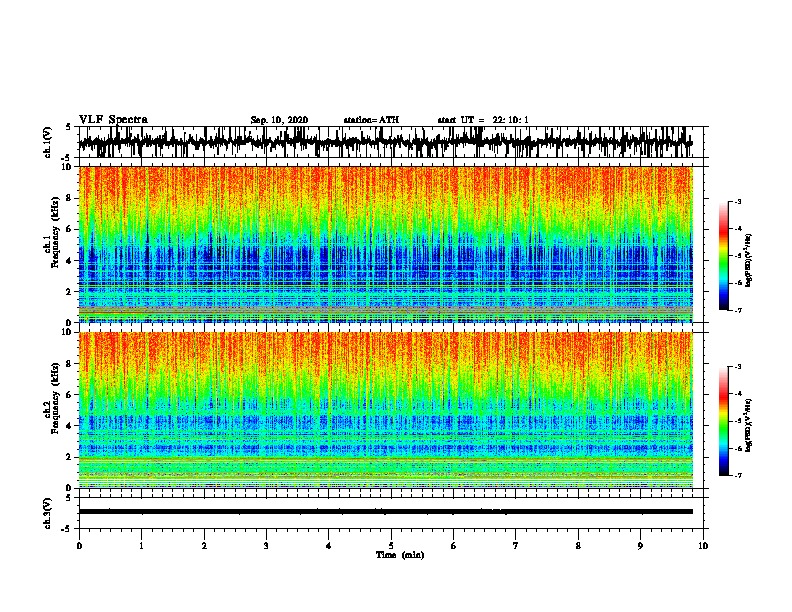Screen dimensions: 792x612
Task: Click the ch.1 spectrogram color scale bar
Action: click(724, 256)
